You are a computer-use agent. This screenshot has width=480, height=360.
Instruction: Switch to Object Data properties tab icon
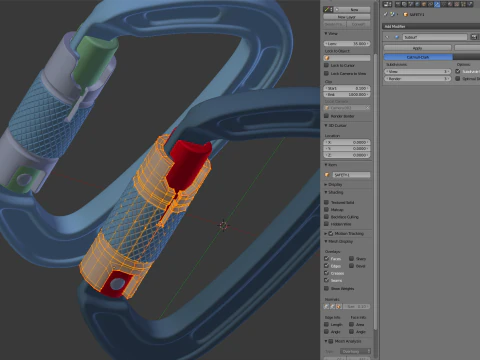click(444, 4)
